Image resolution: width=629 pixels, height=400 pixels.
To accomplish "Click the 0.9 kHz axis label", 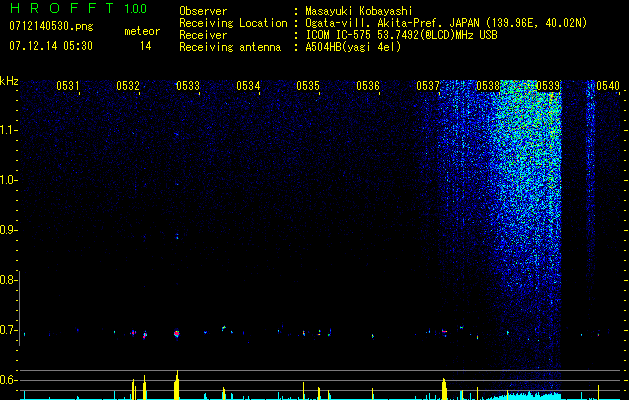I will pos(8,230).
